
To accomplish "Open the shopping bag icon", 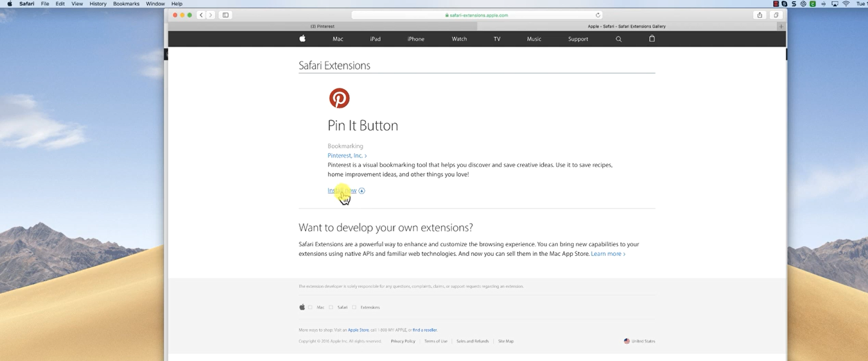I will click(652, 38).
